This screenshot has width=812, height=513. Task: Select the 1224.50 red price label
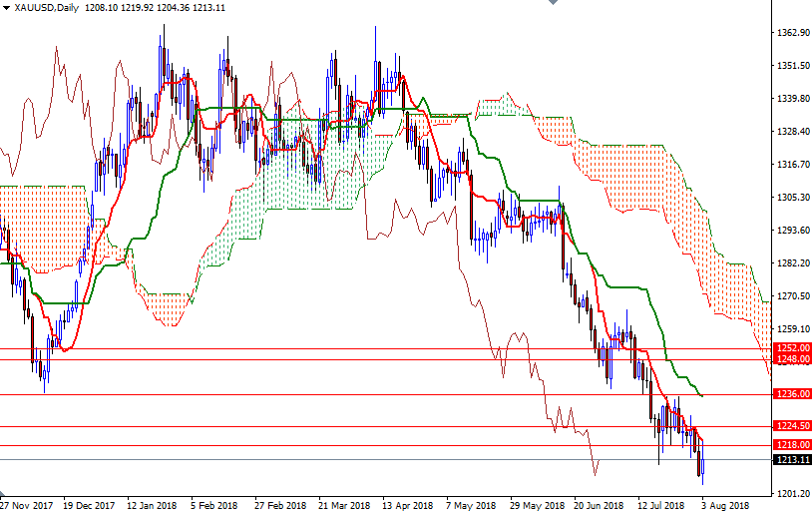792,426
